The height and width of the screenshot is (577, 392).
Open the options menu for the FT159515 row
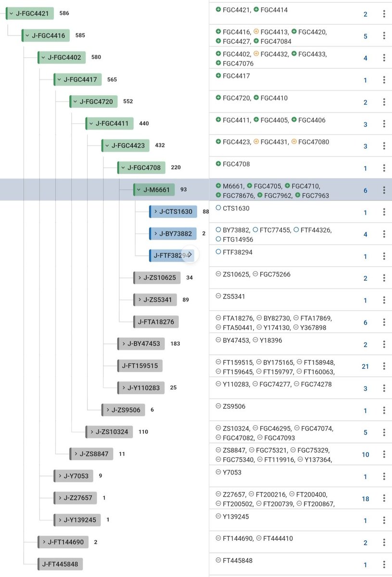(x=384, y=366)
